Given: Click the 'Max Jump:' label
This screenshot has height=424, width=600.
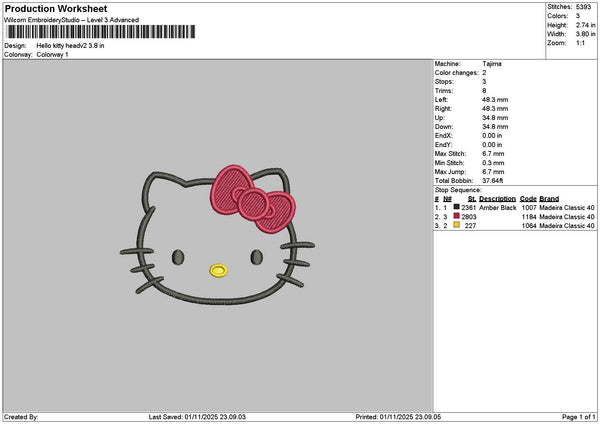Looking at the screenshot, I should tap(450, 172).
